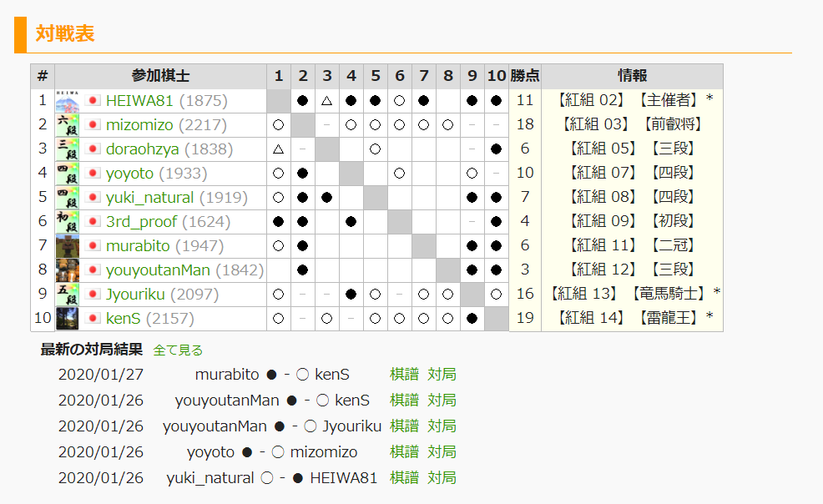
Task: Click the 勝点 column header
Action: point(525,76)
